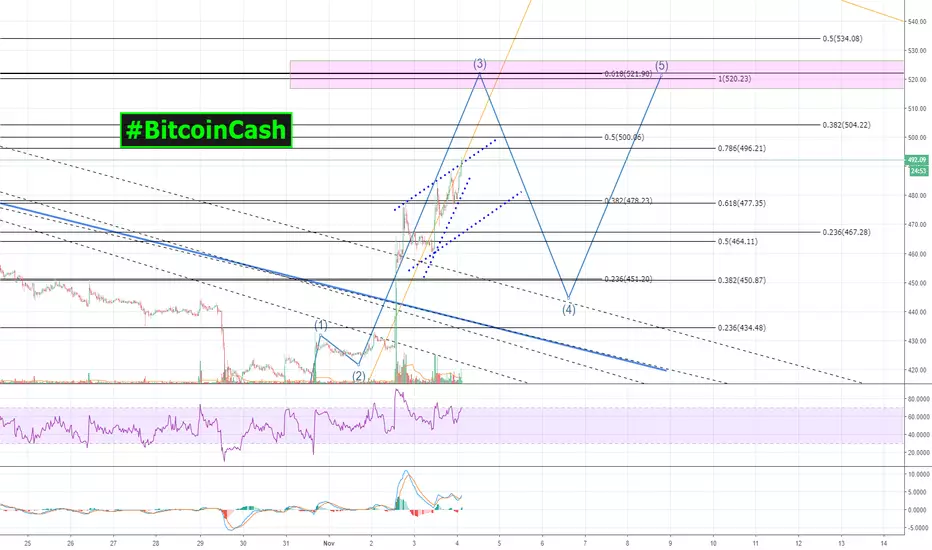Click 440.00 on the price scale
Screen dimensions: 932x550
click(917, 312)
